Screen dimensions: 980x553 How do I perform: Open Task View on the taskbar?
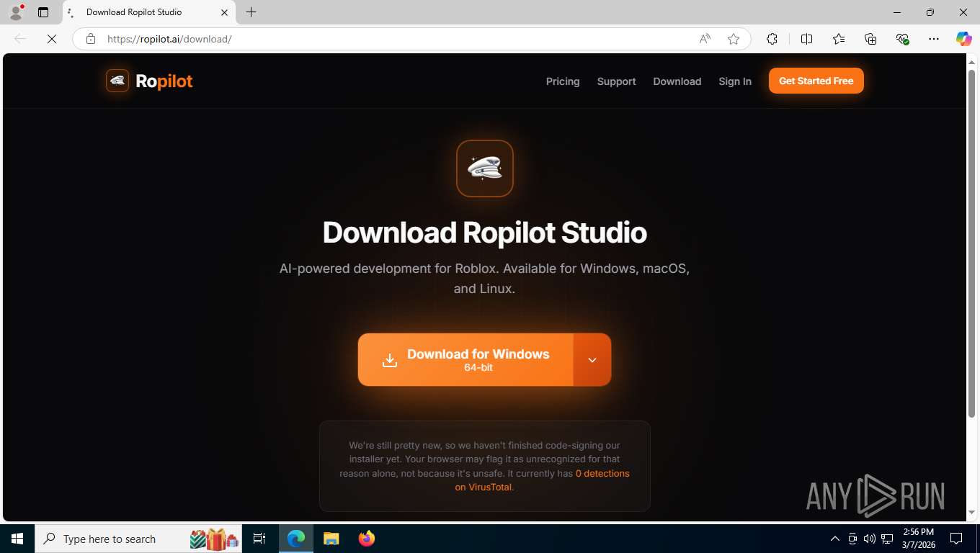pyautogui.click(x=259, y=539)
